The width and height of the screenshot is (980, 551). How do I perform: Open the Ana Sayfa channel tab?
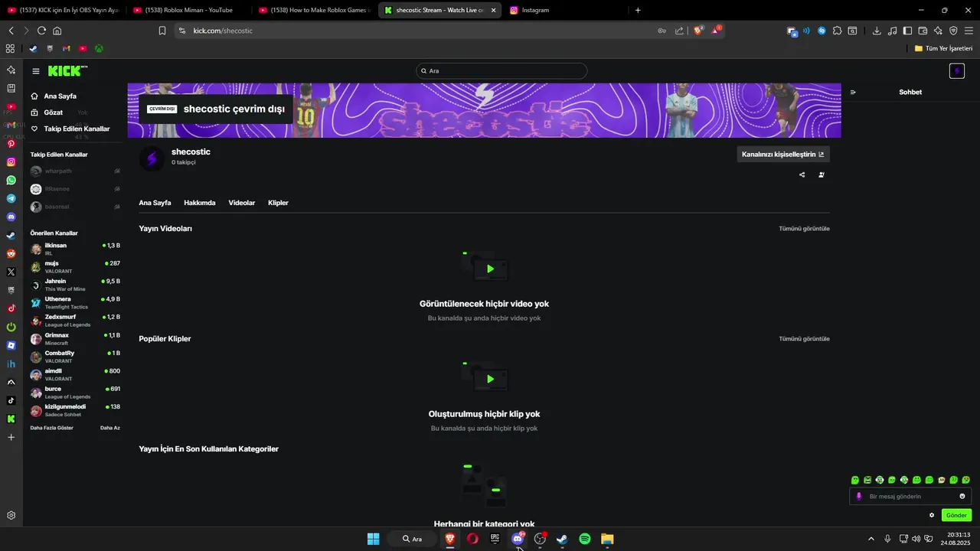tap(155, 203)
